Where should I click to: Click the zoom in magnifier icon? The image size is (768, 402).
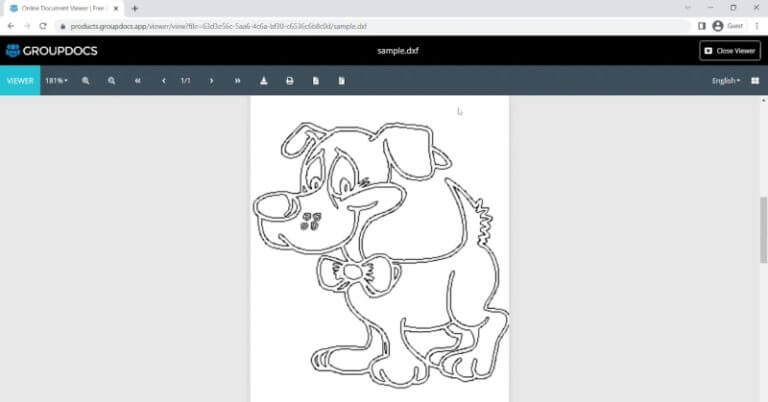[86, 81]
